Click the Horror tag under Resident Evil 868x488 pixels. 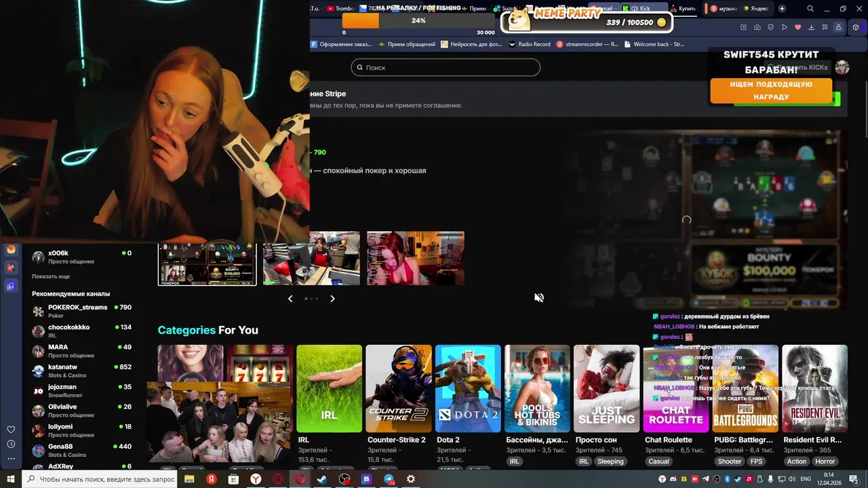point(825,462)
